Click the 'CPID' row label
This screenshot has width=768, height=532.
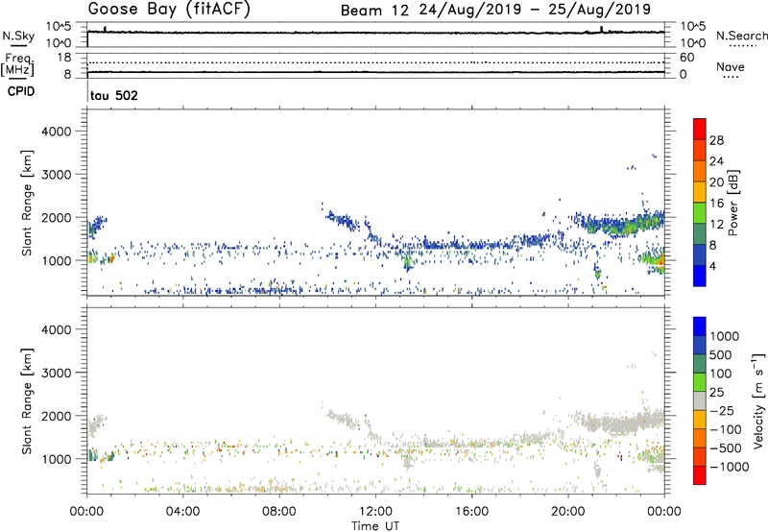point(21,91)
